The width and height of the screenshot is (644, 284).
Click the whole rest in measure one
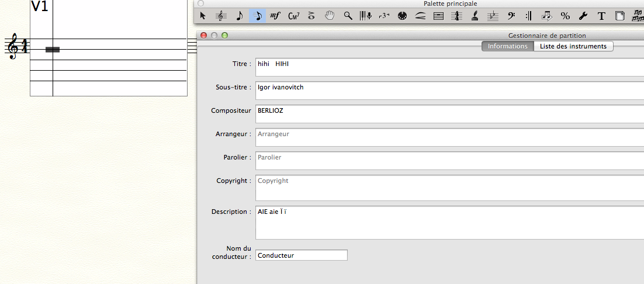[x=53, y=50]
